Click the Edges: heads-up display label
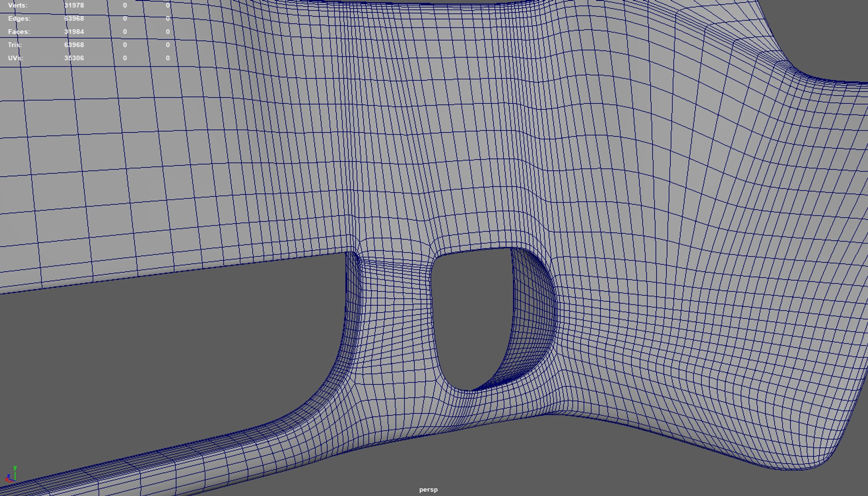 tap(19, 19)
